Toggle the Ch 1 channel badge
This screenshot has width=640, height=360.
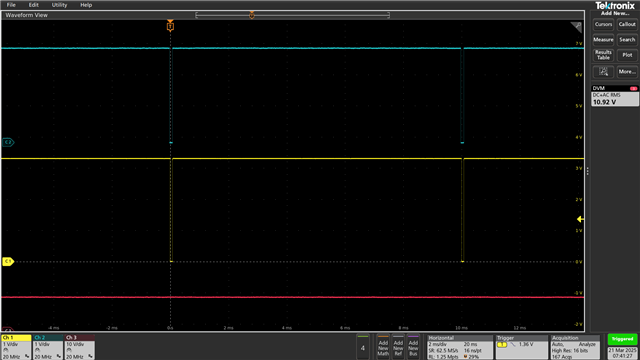click(x=16, y=347)
